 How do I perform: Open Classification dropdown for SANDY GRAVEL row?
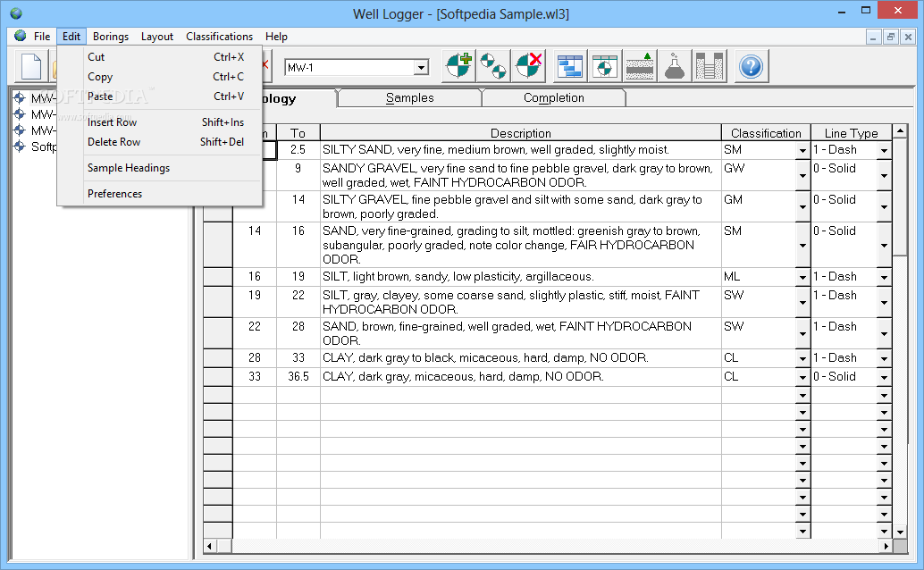pyautogui.click(x=802, y=176)
